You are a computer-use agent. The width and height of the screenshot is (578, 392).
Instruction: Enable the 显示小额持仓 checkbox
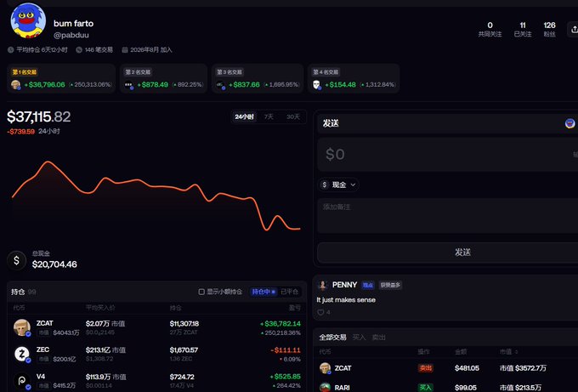[201, 292]
